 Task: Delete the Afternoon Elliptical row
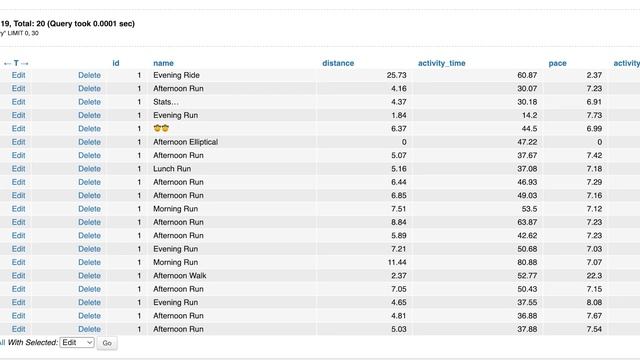tap(89, 142)
